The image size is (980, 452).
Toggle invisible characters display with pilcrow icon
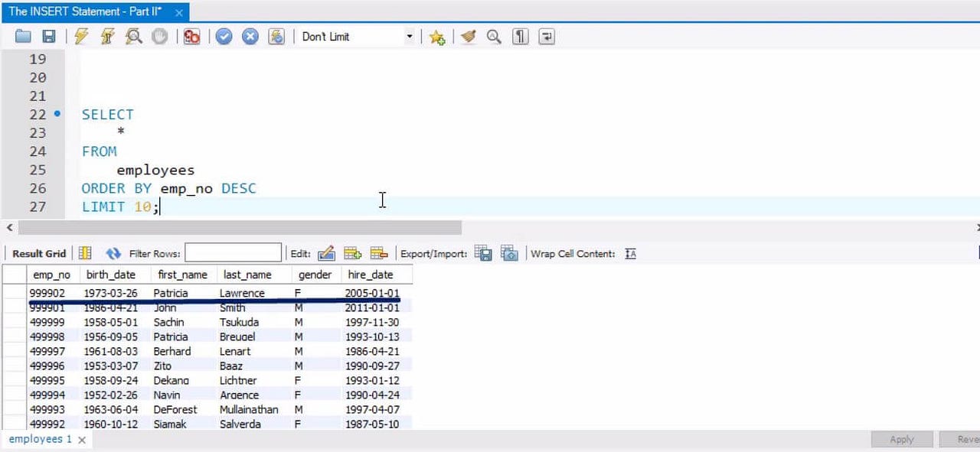[520, 36]
